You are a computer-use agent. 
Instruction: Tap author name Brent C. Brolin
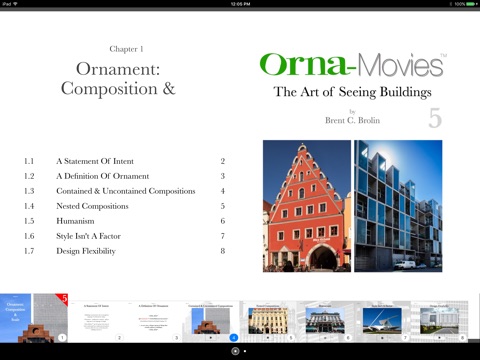(x=353, y=120)
